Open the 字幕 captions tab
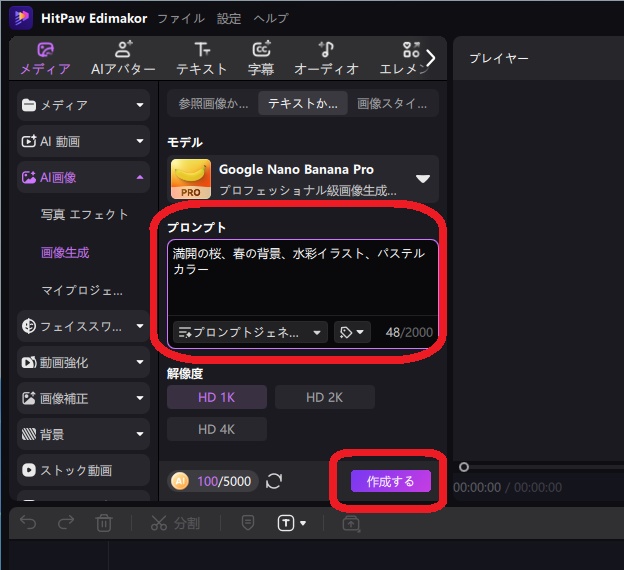 (261, 59)
